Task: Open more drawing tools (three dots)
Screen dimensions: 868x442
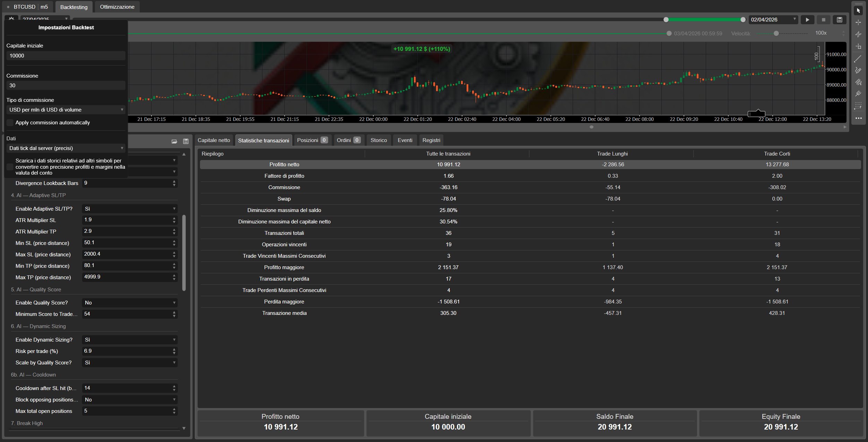Action: click(858, 118)
